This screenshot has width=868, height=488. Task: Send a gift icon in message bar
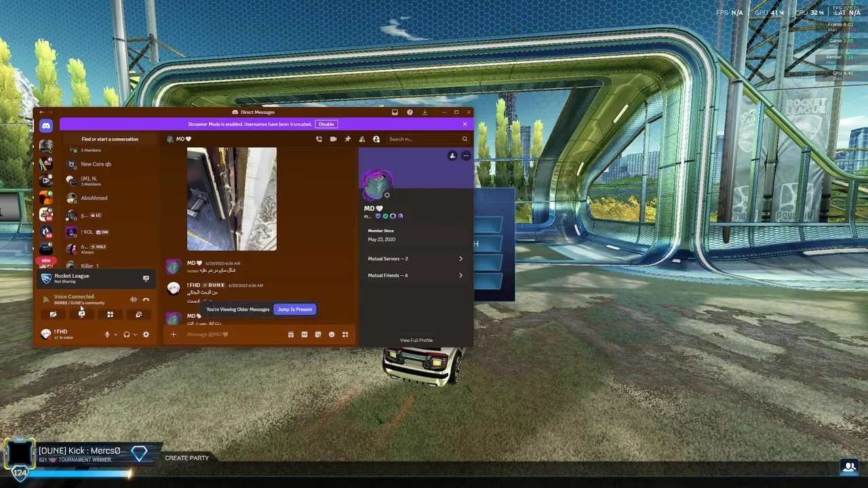pyautogui.click(x=290, y=334)
